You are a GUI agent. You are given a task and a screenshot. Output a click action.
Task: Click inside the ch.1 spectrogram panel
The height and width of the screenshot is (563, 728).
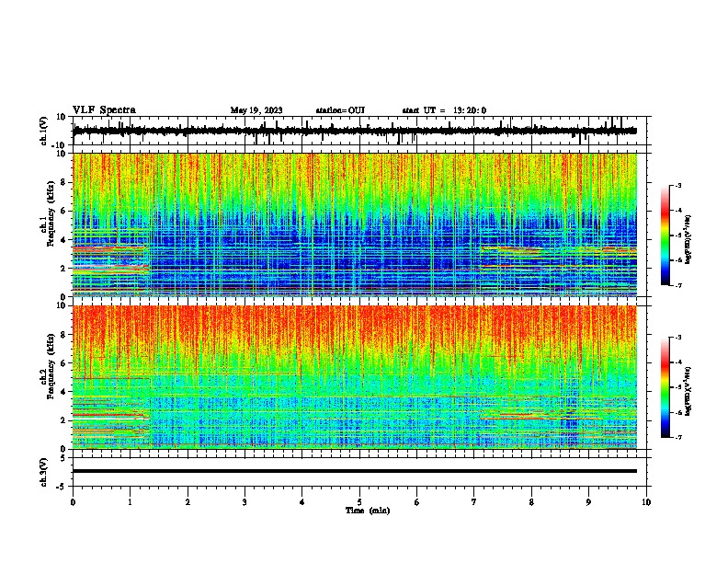(x=354, y=224)
